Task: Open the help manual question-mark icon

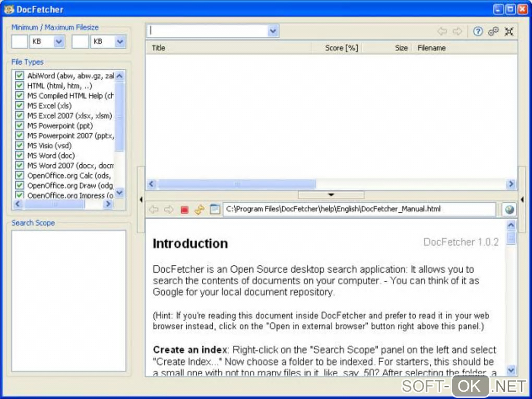Action: 478,31
